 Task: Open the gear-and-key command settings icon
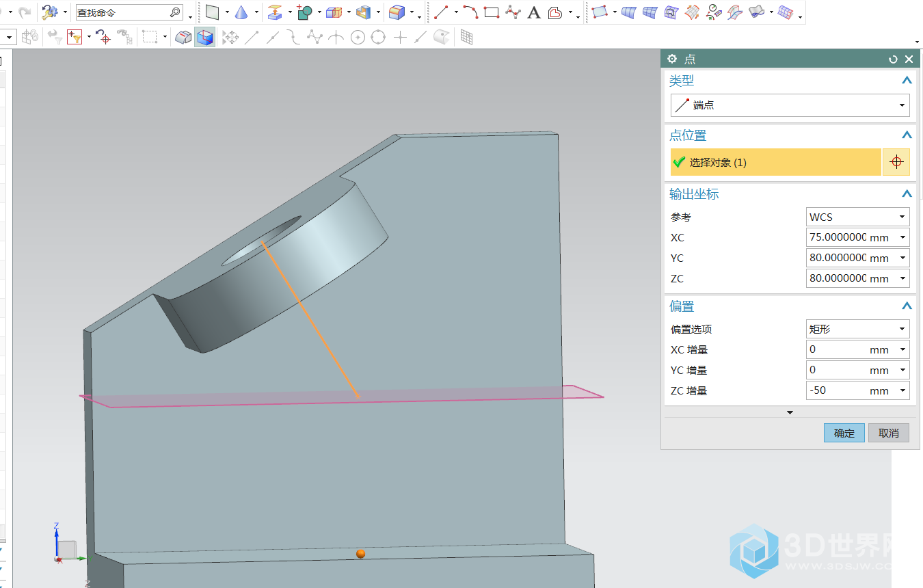[x=49, y=12]
